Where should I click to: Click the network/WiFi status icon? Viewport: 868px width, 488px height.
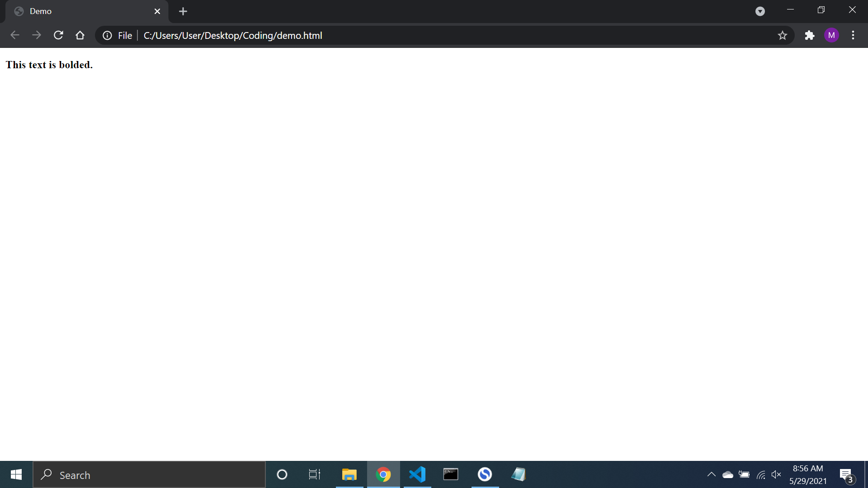(761, 475)
